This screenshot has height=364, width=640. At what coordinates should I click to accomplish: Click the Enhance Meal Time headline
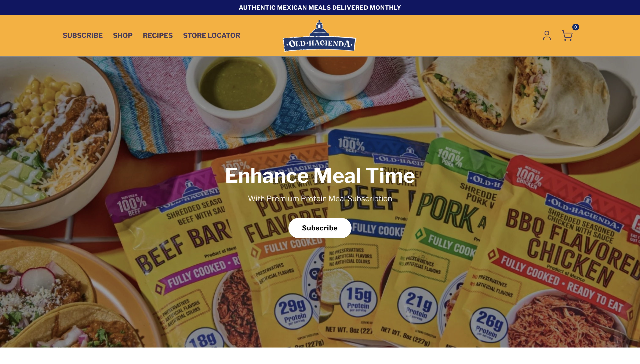point(320,175)
